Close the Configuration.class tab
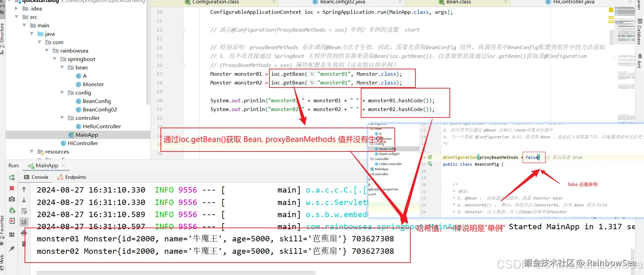 (274, 2)
